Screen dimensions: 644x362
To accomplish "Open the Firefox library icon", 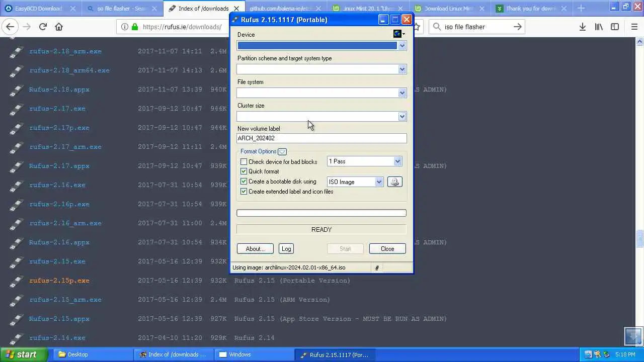I will (x=599, y=27).
